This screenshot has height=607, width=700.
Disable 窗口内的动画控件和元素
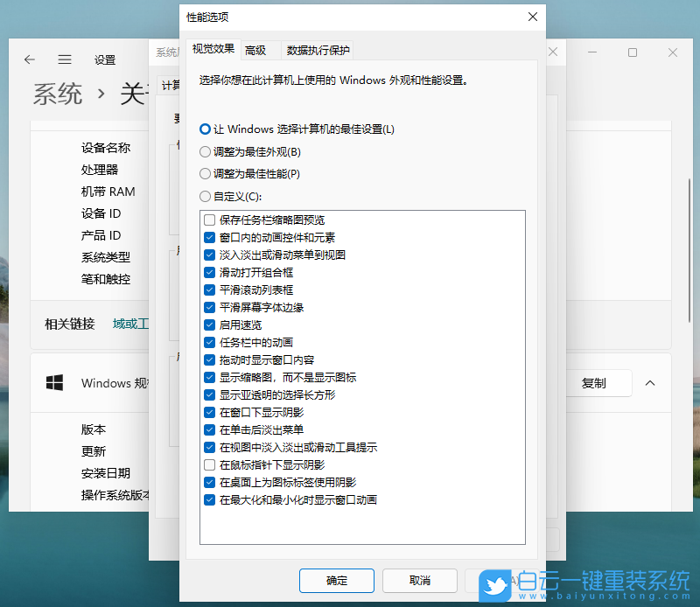209,237
